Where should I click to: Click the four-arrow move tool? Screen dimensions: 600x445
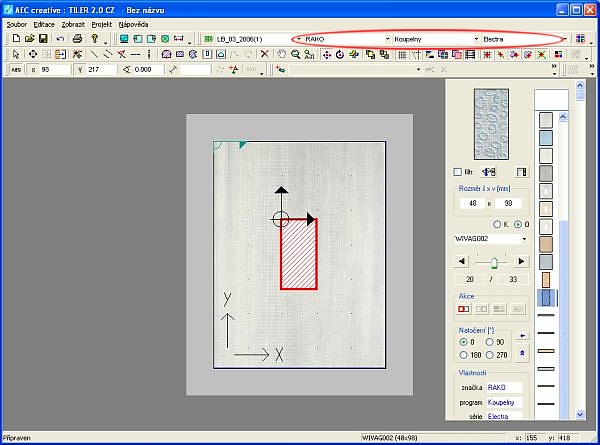pyautogui.click(x=326, y=55)
